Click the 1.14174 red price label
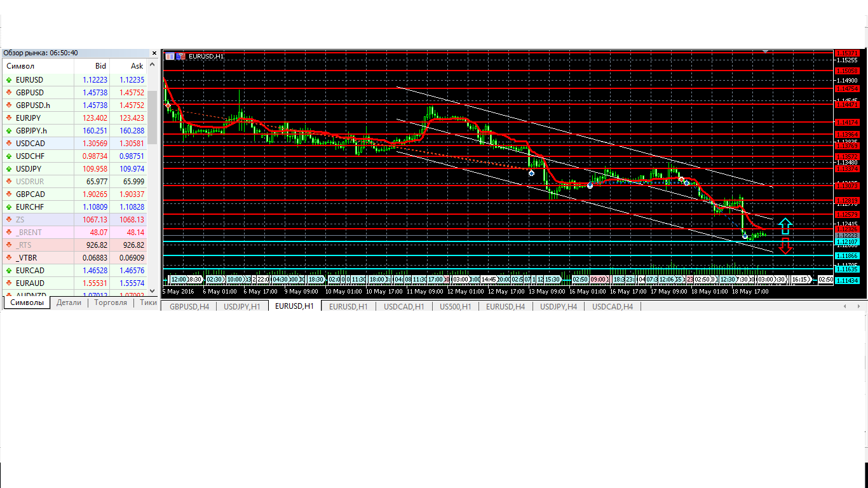Screen dimensions: 868x488 click(848, 122)
